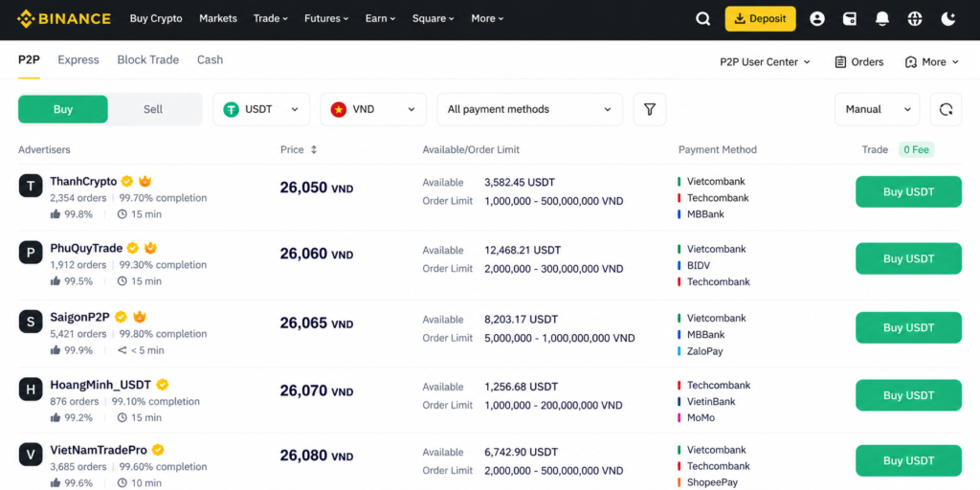Click HoangMinh_USDT avatar H
Screen dimensions: 980x490
tap(31, 390)
